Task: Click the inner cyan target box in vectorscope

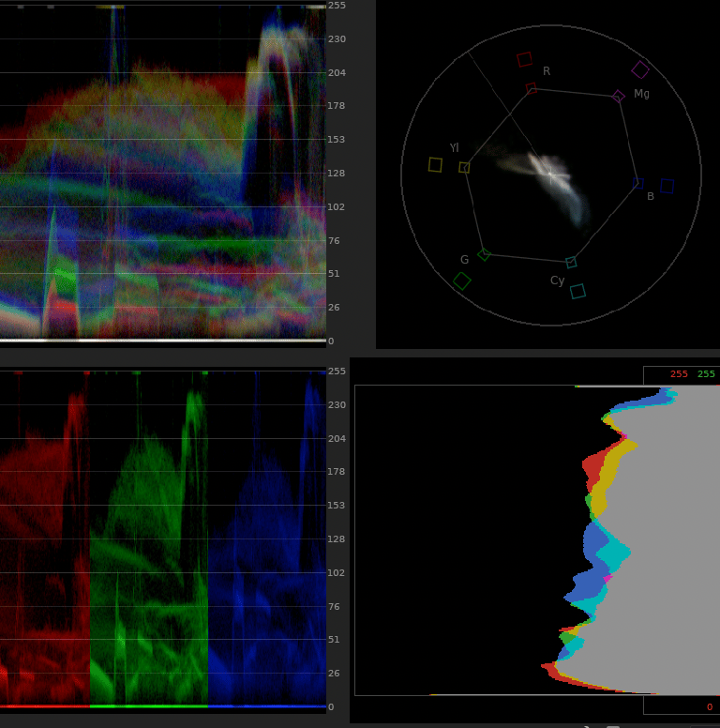Action: (x=571, y=263)
